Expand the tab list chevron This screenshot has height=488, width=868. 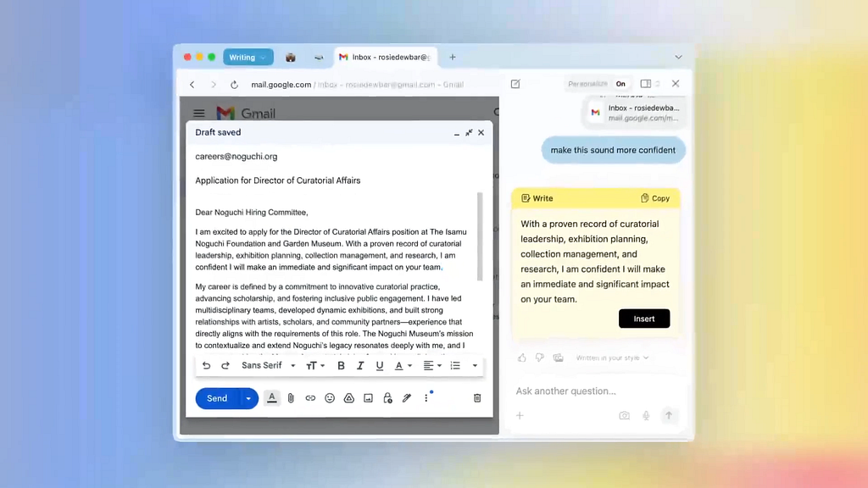click(x=678, y=57)
